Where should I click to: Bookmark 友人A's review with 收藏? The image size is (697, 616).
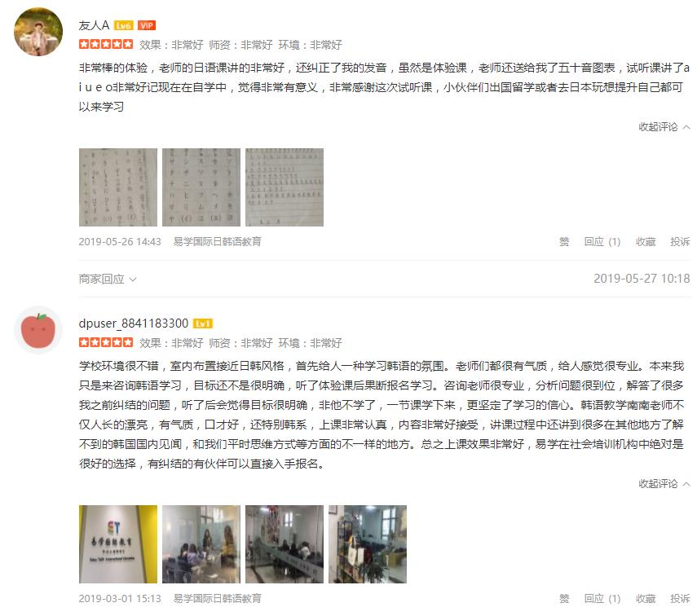pyautogui.click(x=646, y=242)
